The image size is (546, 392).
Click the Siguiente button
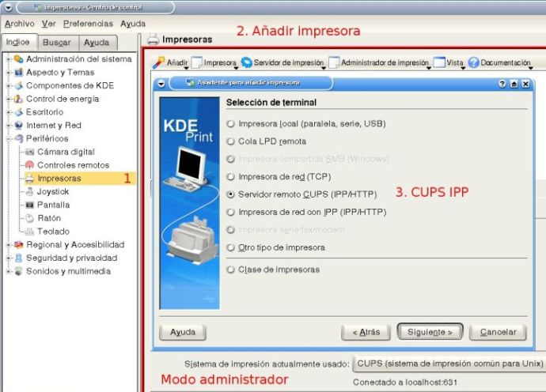(x=430, y=333)
